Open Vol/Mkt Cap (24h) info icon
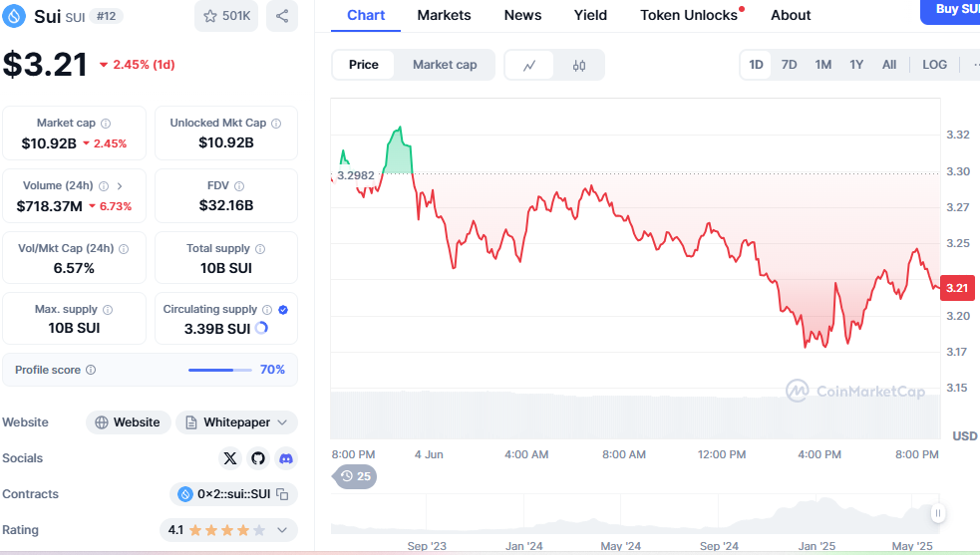 click(x=124, y=249)
